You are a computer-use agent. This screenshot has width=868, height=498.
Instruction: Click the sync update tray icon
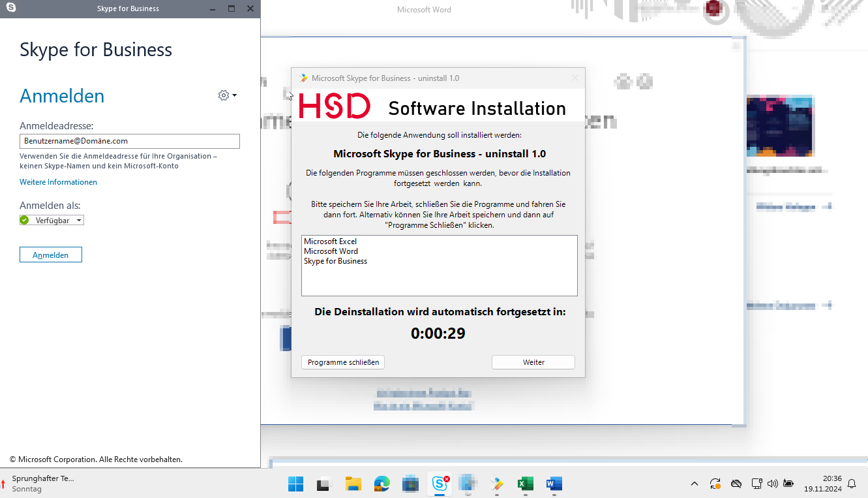click(x=715, y=484)
